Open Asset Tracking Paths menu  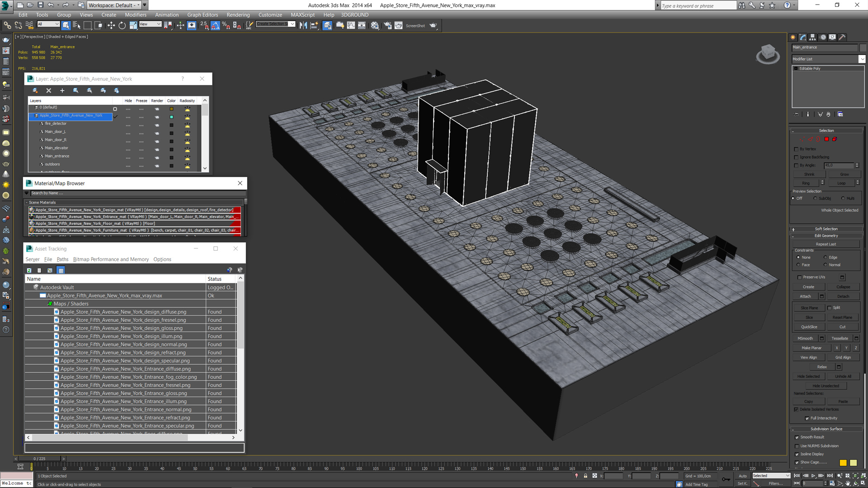[x=62, y=259]
